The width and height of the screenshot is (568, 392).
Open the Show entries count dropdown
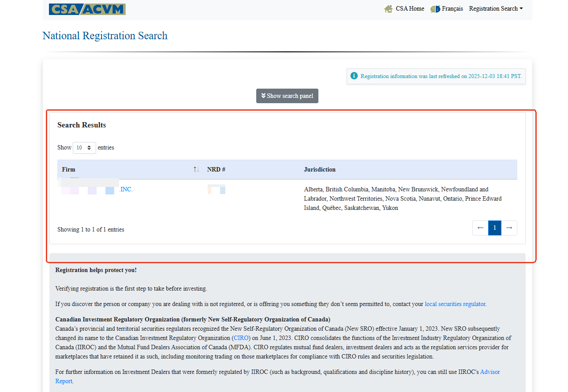84,148
